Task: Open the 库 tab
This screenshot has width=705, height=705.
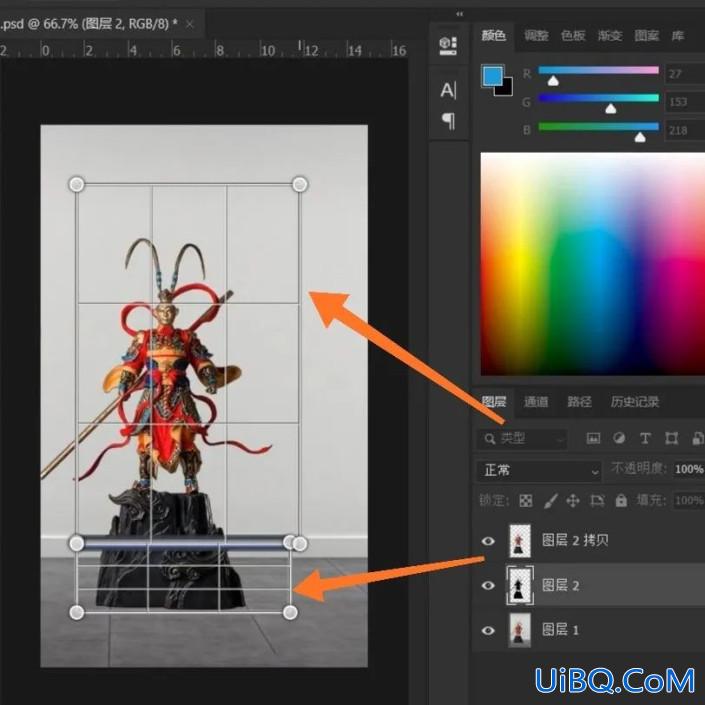Action: tap(678, 36)
